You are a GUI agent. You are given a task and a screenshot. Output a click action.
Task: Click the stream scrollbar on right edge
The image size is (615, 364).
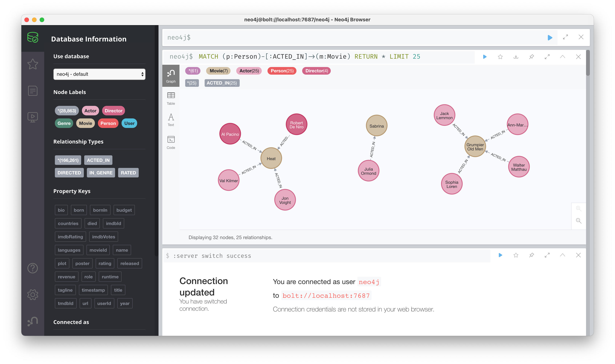click(x=588, y=63)
